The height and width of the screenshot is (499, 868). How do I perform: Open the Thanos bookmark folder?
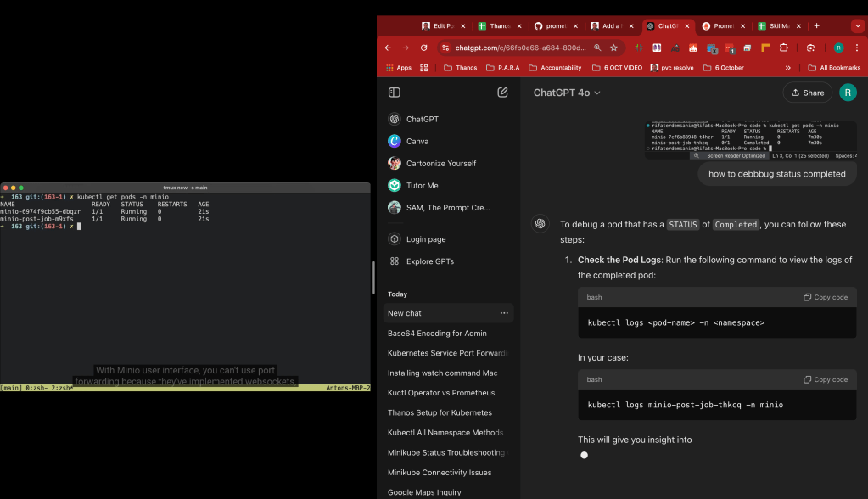coord(461,68)
